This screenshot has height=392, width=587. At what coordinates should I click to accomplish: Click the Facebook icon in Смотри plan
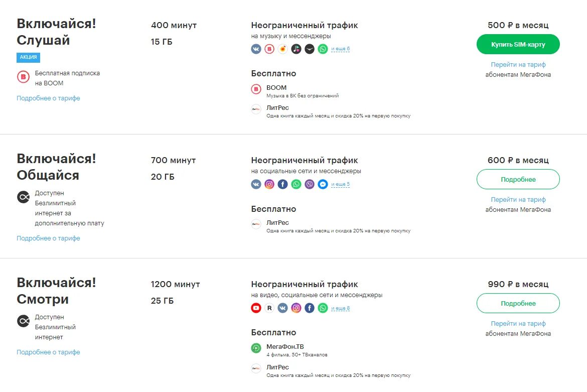(x=310, y=308)
